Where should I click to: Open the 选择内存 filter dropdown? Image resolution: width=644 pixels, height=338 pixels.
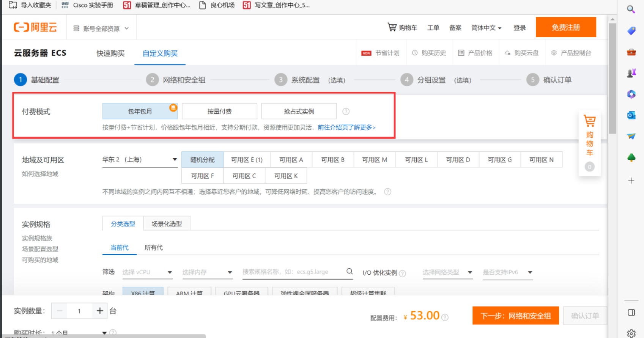(207, 272)
